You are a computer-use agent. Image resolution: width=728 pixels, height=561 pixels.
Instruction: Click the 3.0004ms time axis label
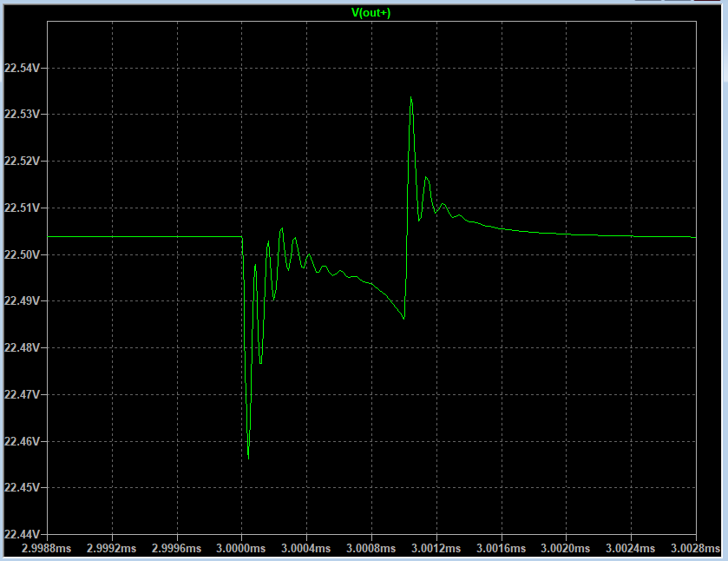coord(306,549)
